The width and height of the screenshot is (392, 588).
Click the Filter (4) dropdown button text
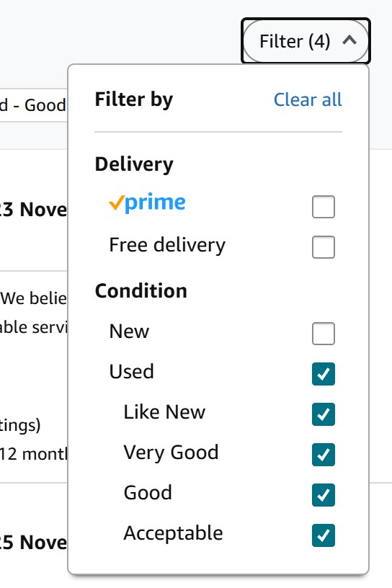pyautogui.click(x=295, y=41)
